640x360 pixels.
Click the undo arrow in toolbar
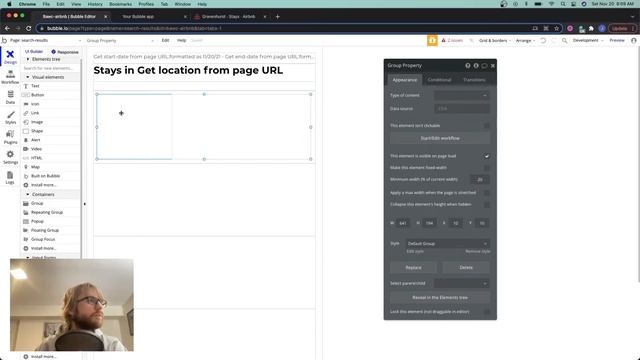(543, 40)
